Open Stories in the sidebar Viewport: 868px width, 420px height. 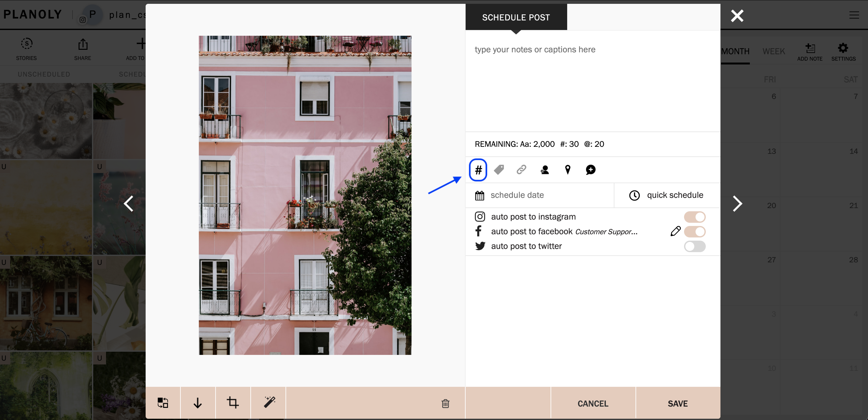tap(26, 49)
